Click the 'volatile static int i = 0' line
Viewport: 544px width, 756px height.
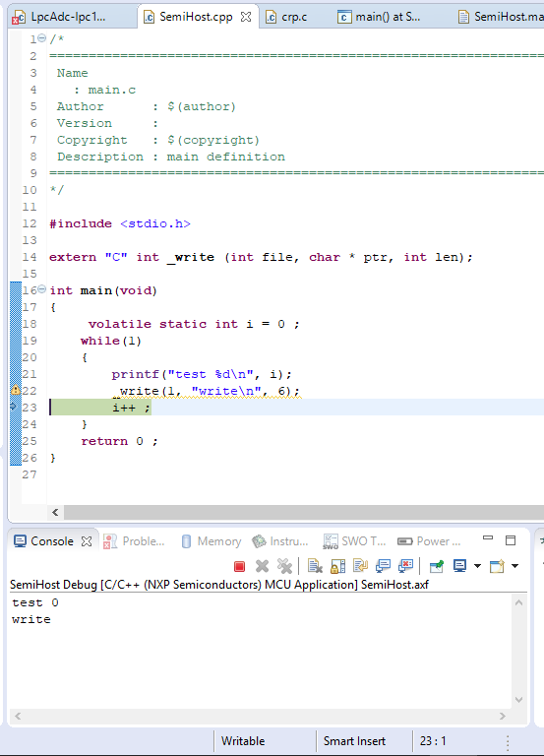[194, 324]
